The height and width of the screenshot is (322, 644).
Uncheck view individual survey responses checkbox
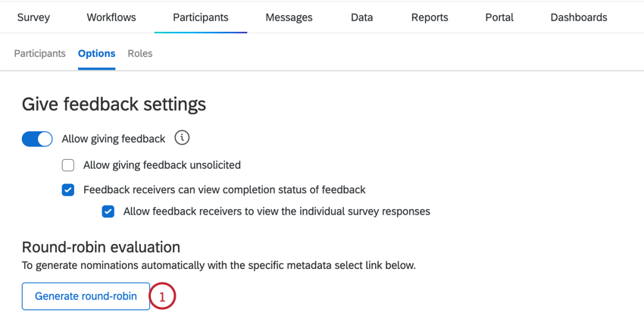[108, 211]
